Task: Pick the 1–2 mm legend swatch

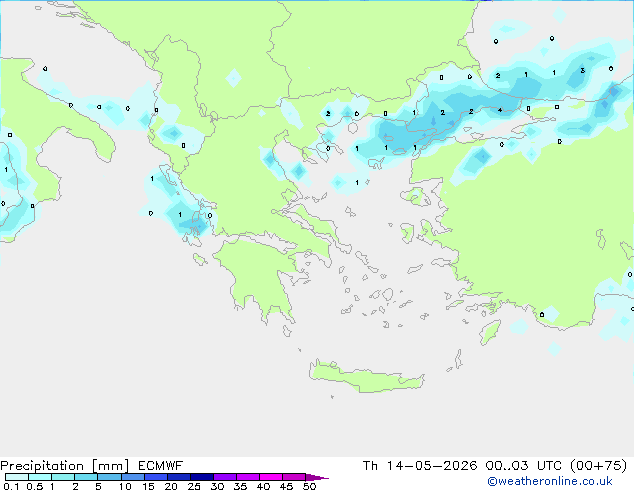Action: [63, 477]
